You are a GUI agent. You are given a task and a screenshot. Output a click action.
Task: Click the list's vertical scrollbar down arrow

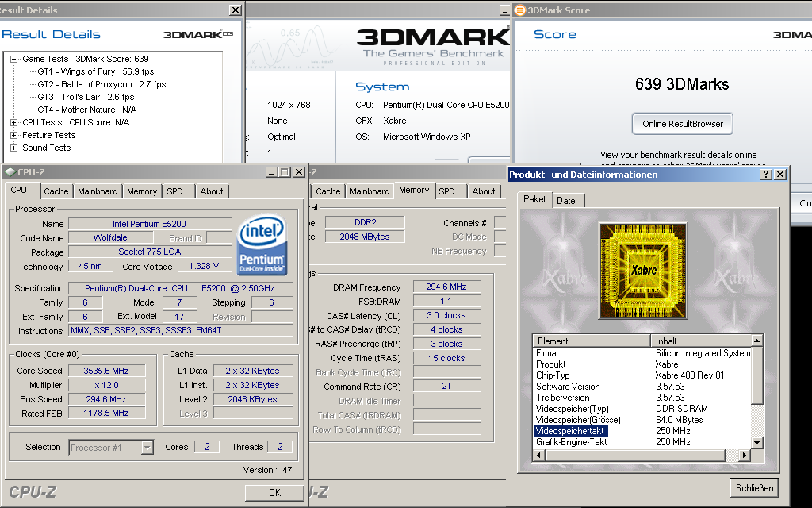coord(757,443)
